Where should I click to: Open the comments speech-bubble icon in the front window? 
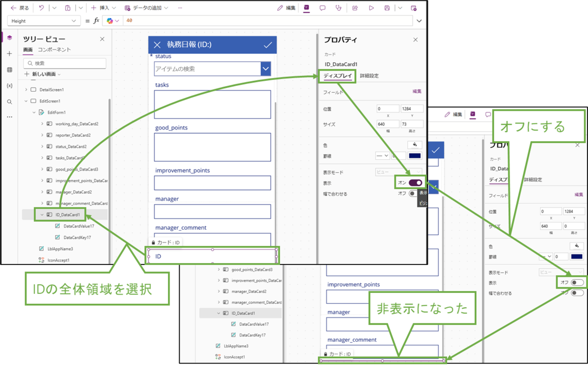pyautogui.click(x=322, y=8)
